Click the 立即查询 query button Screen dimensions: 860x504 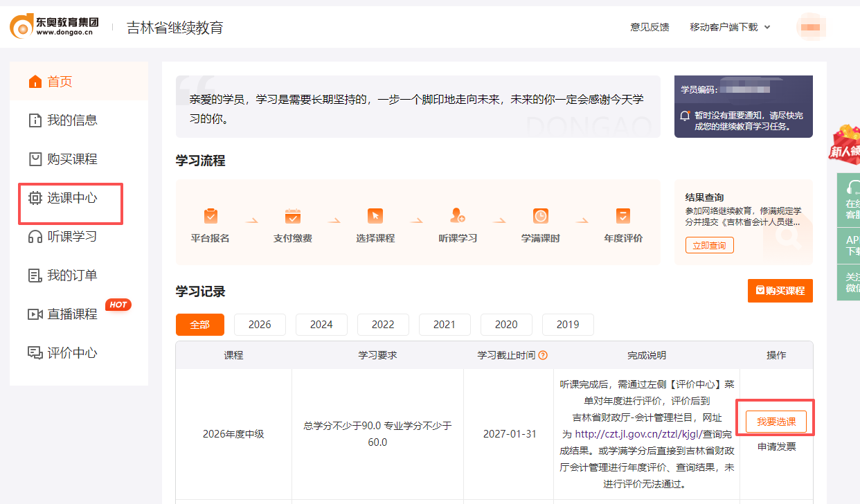click(709, 244)
